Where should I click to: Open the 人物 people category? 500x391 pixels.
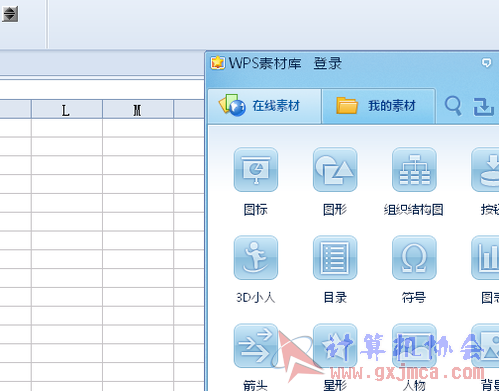click(414, 346)
